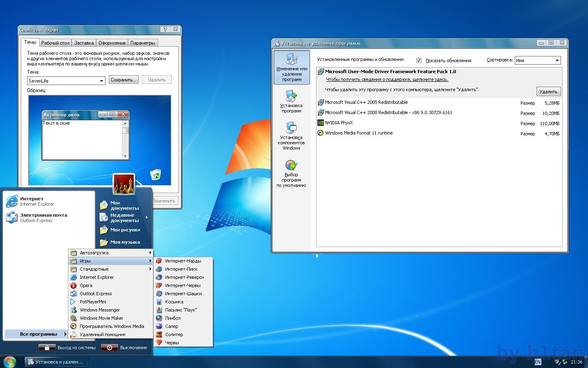Click the Моя музыка folder icon
The height and width of the screenshot is (368, 588).
pos(104,242)
